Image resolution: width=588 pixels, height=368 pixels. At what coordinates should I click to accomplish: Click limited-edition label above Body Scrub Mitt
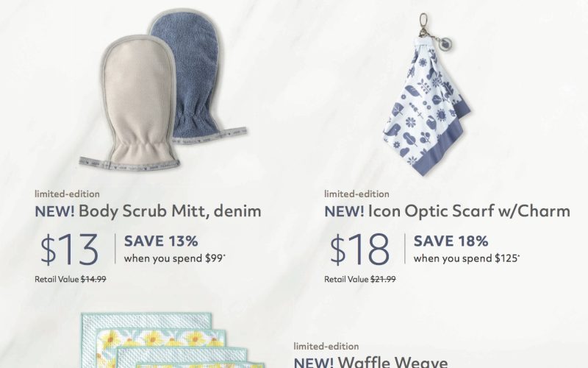[x=67, y=194]
